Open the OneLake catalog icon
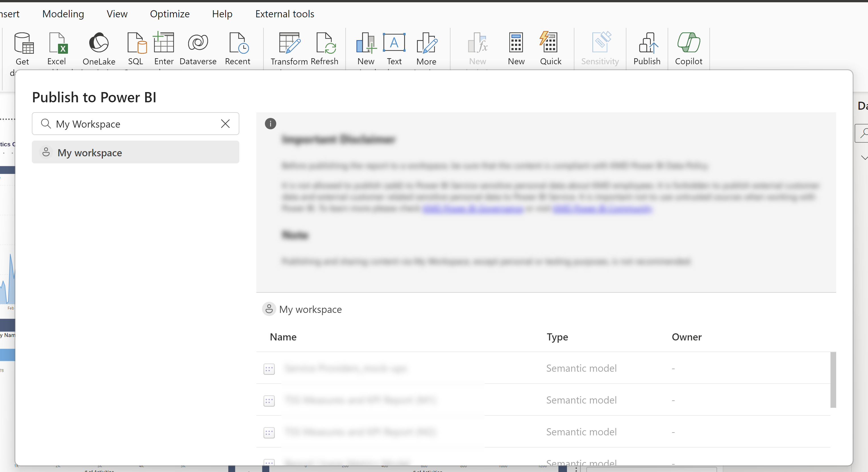The height and width of the screenshot is (472, 868). tap(99, 42)
